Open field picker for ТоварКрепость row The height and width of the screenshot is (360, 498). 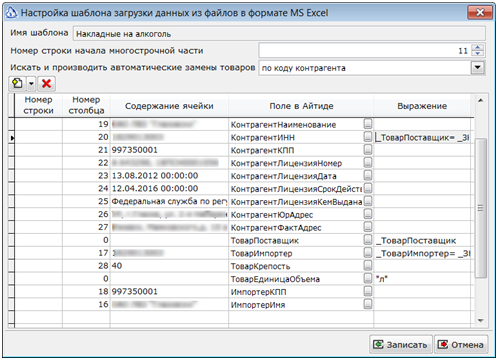coord(368,266)
